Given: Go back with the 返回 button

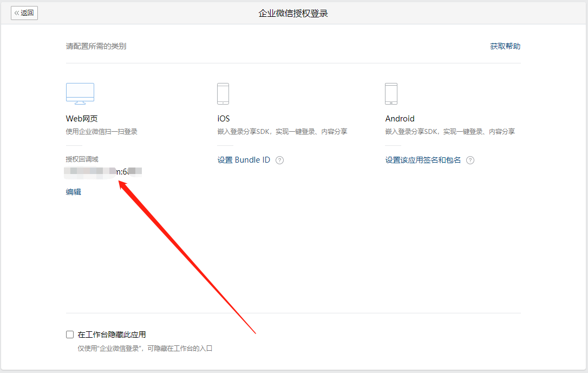Looking at the screenshot, I should point(24,13).
